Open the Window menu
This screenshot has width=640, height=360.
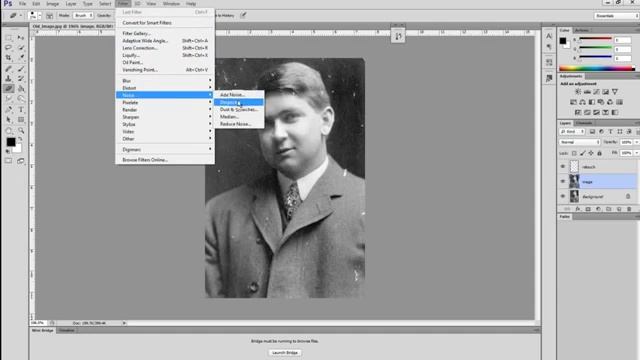tap(171, 4)
